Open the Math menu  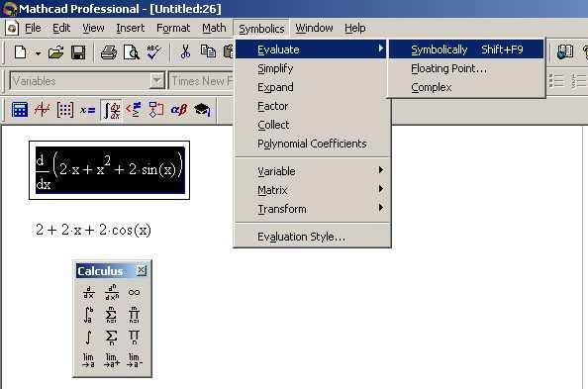point(214,28)
